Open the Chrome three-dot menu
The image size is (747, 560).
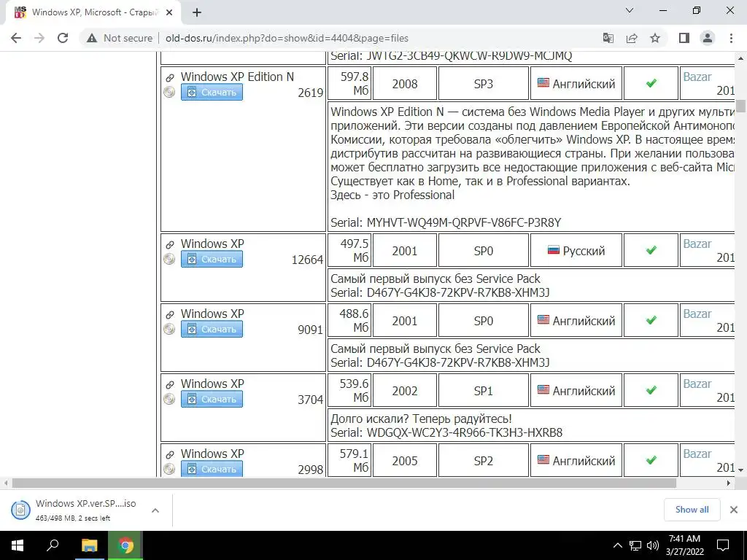(x=731, y=38)
